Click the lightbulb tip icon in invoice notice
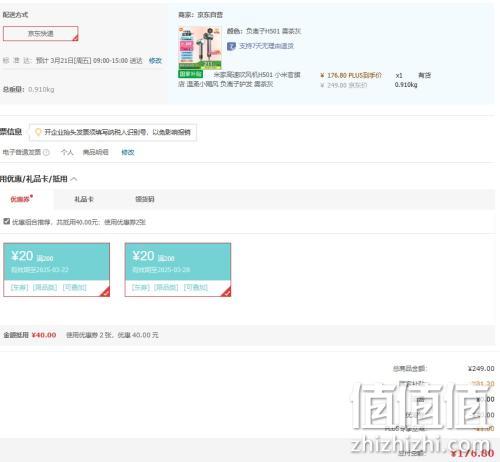 point(38,132)
